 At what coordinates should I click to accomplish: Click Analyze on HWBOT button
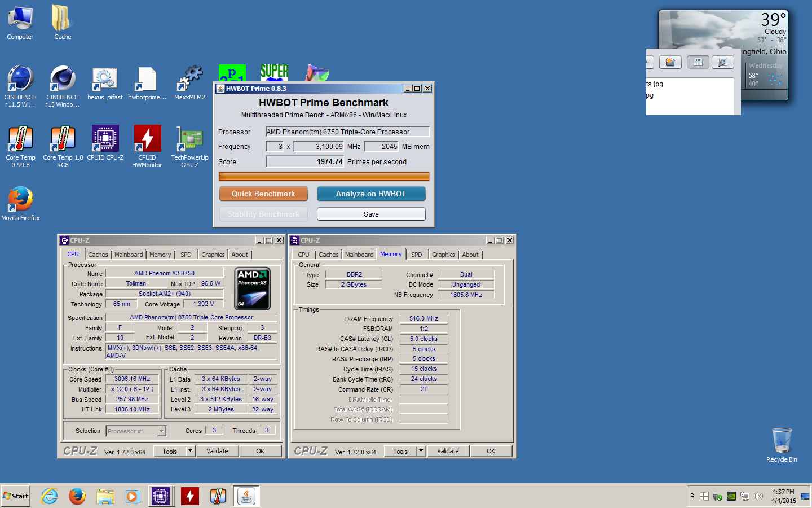(371, 194)
